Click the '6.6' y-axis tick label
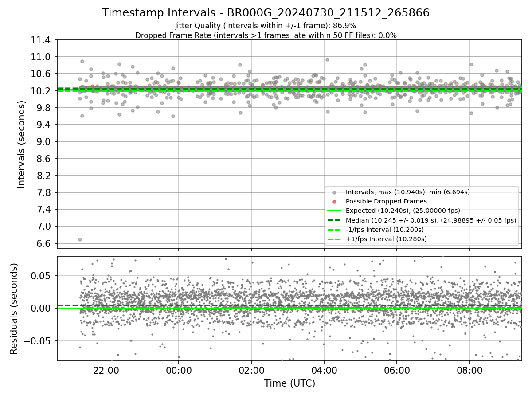The width and height of the screenshot is (532, 399). [43, 243]
